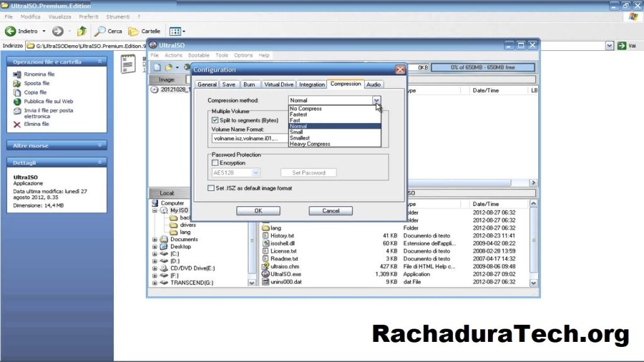This screenshot has width=644, height=362.
Task: Expand the CD/DVD Drive(E:) node
Action: (155, 268)
